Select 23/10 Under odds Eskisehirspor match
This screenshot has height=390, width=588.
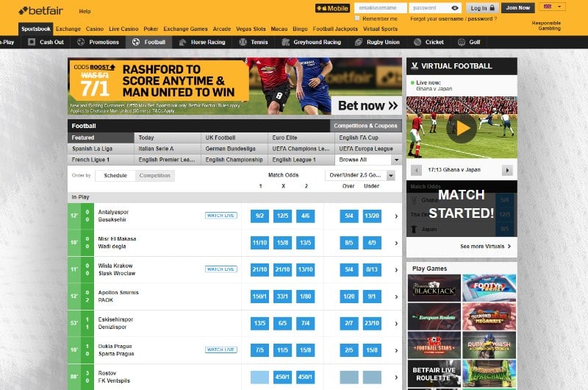coord(372,323)
